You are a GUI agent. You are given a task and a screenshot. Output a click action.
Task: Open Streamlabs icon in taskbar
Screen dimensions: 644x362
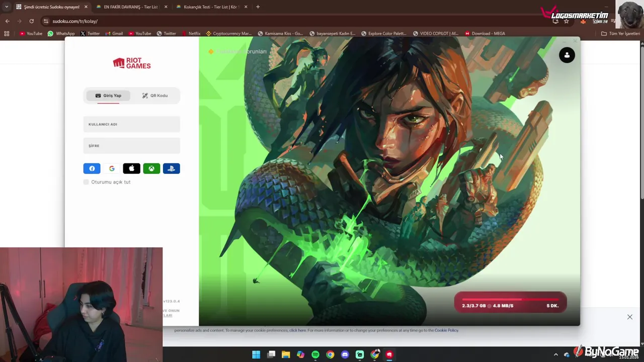360,354
